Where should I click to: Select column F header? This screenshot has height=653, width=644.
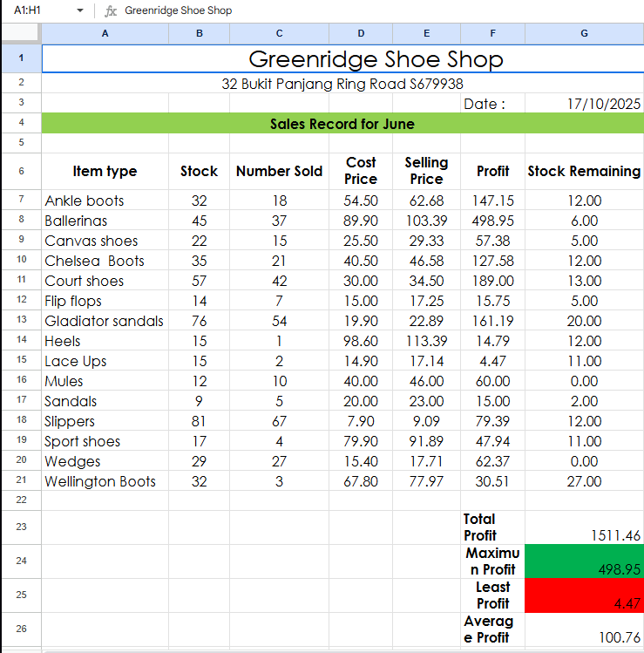click(492, 33)
